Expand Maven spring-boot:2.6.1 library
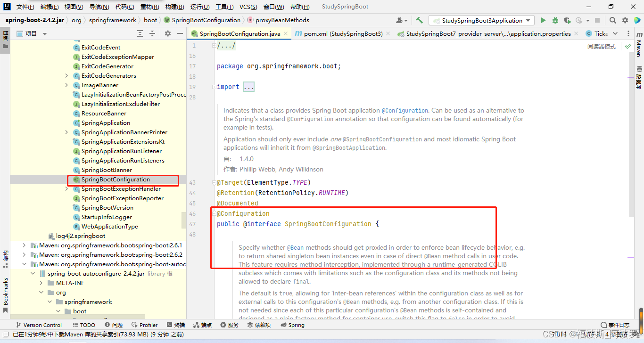This screenshot has height=343, width=644. pyautogui.click(x=24, y=245)
